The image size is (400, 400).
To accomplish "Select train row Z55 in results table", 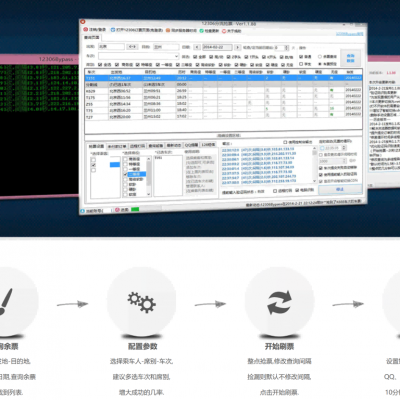I will 223,103.
